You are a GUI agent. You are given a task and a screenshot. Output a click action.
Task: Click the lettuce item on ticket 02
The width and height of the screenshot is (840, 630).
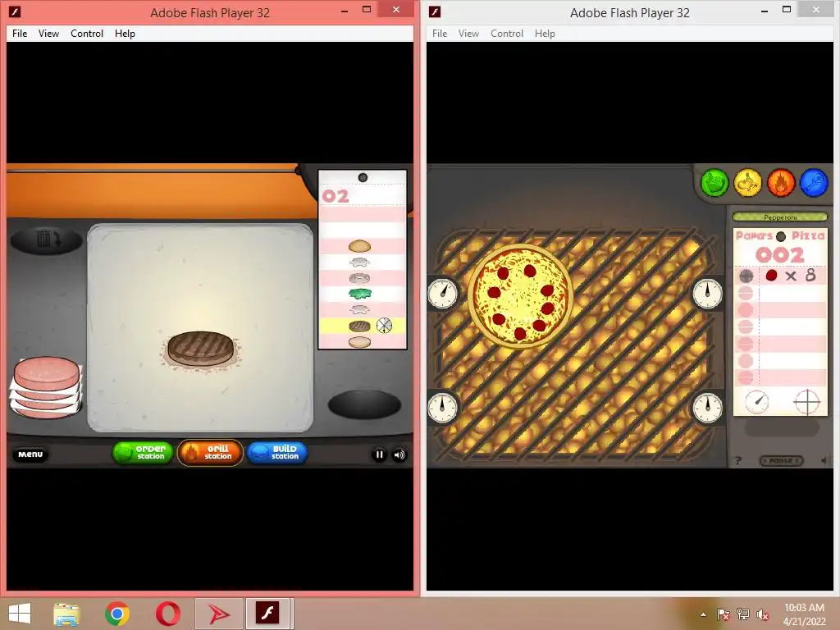pos(359,294)
